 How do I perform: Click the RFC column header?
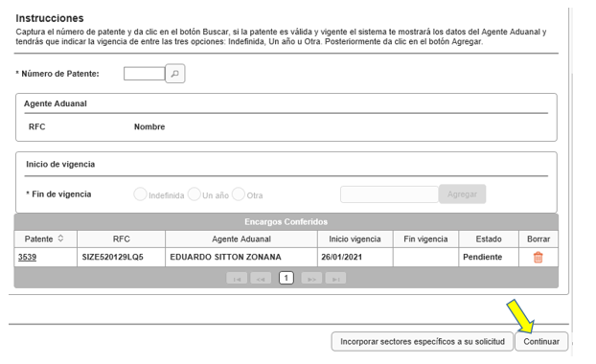122,239
